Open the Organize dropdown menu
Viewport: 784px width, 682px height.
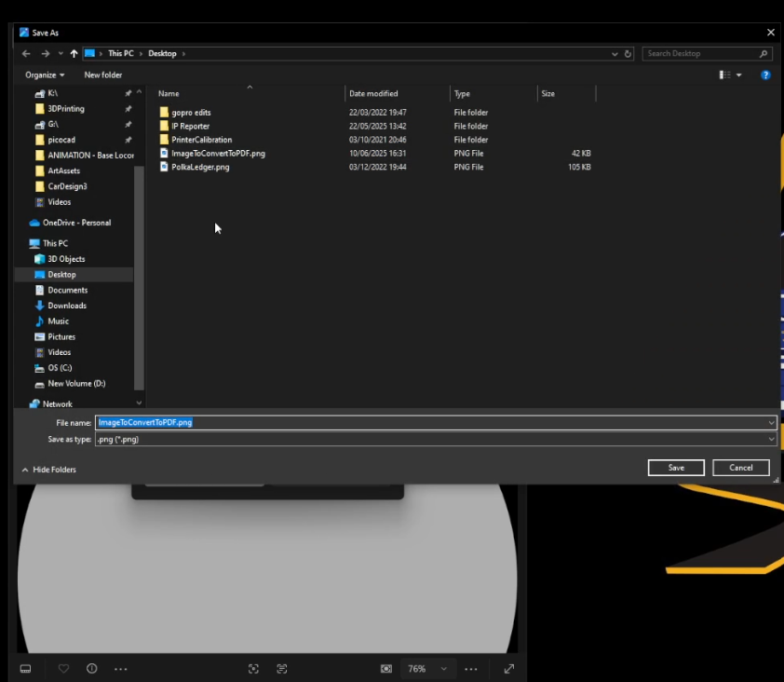pos(45,75)
